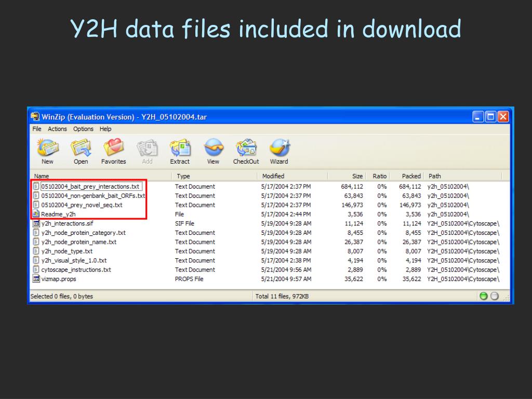Click the WinZip window title text
Image resolution: width=532 pixels, height=399 pixels.
click(124, 117)
